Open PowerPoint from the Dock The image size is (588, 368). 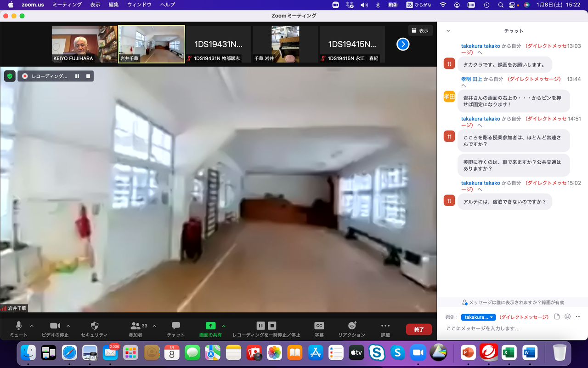(x=468, y=353)
